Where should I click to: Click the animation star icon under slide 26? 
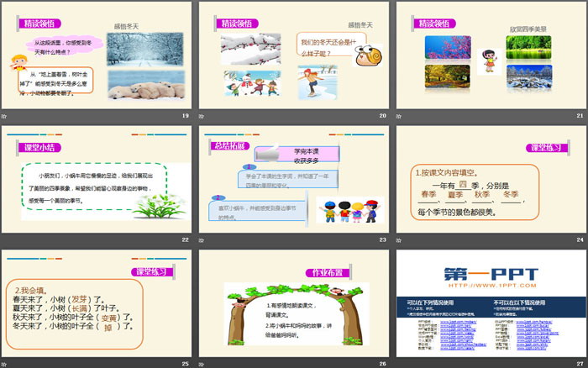point(202,365)
